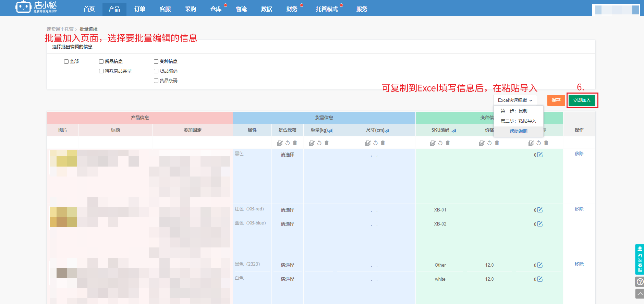Open the 客服 navigation tab
644x304 pixels.
click(165, 9)
